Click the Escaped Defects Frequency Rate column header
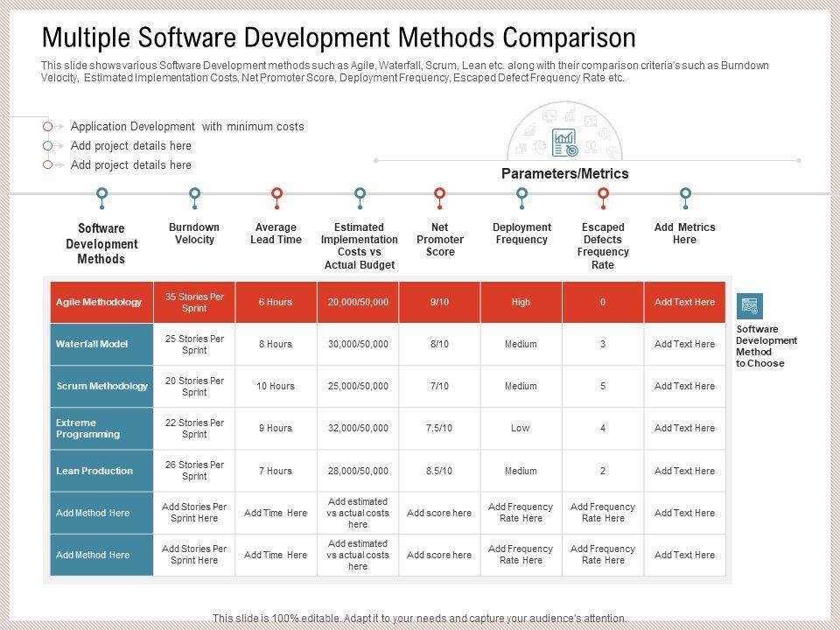840x630 pixels. click(x=603, y=246)
